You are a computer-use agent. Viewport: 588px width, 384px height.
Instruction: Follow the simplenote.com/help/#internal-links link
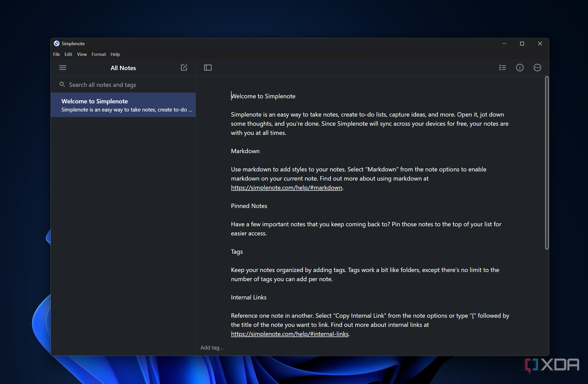pyautogui.click(x=290, y=334)
